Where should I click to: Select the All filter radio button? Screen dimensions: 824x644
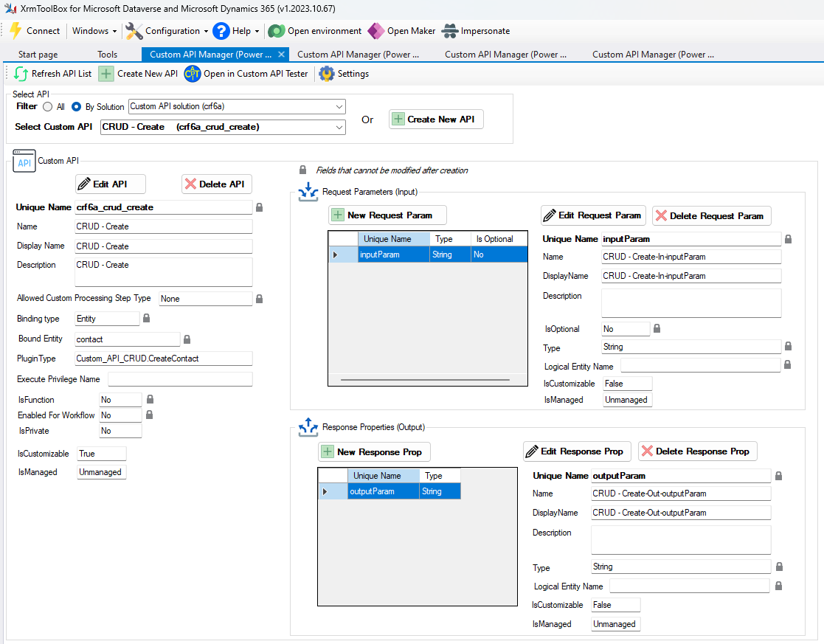point(48,107)
